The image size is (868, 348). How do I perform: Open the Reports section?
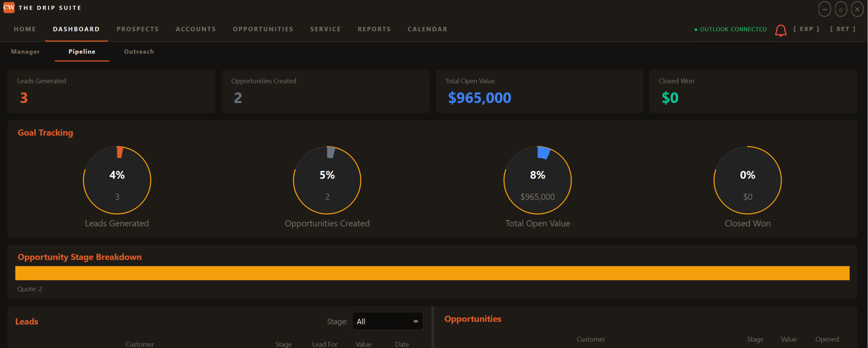click(374, 29)
